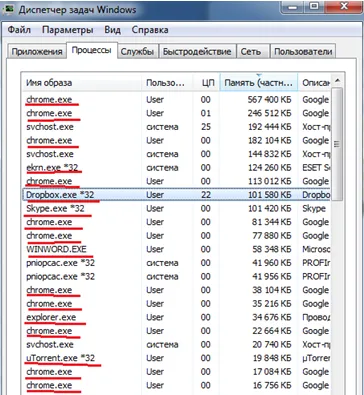Viewport: 364px width, 395px height.
Task: Open the Справка menu
Action: coord(150,30)
